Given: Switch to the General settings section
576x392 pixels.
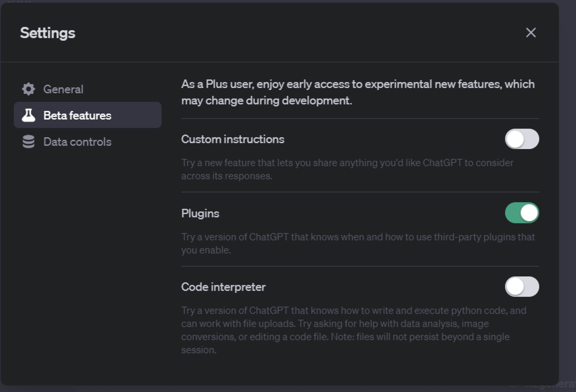Looking at the screenshot, I should 63,89.
